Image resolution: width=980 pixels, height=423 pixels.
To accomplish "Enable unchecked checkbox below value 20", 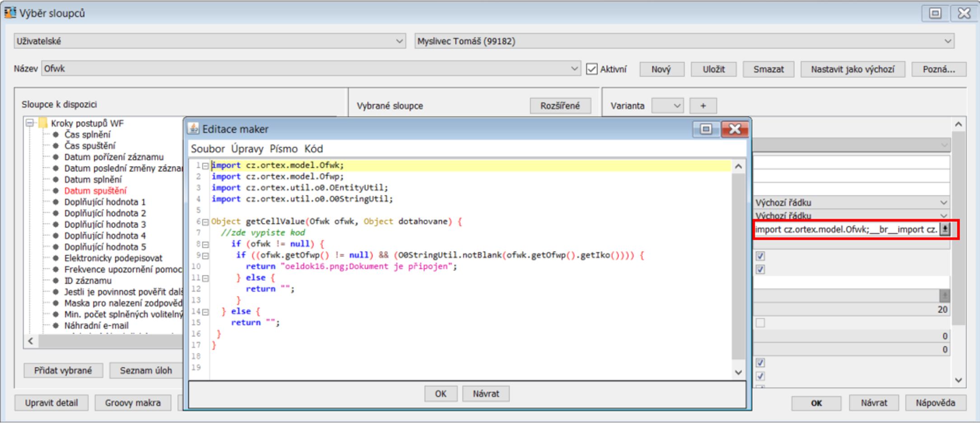I will pos(760,323).
